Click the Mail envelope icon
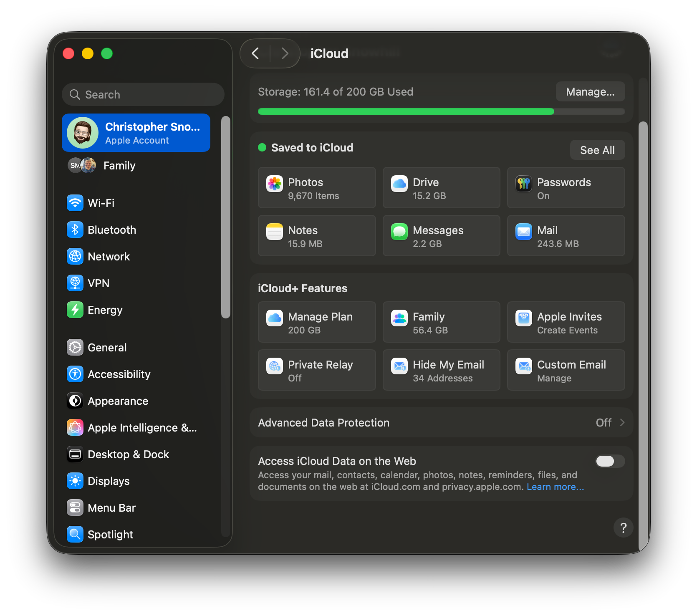Viewport: 697px width, 616px height. tap(523, 232)
